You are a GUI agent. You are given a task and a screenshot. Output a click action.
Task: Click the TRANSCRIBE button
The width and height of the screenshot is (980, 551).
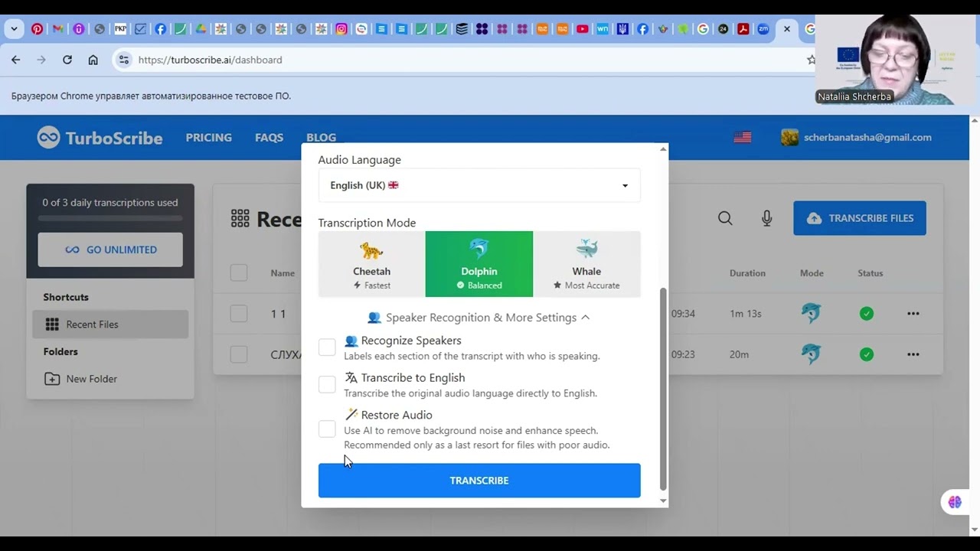[x=479, y=481]
